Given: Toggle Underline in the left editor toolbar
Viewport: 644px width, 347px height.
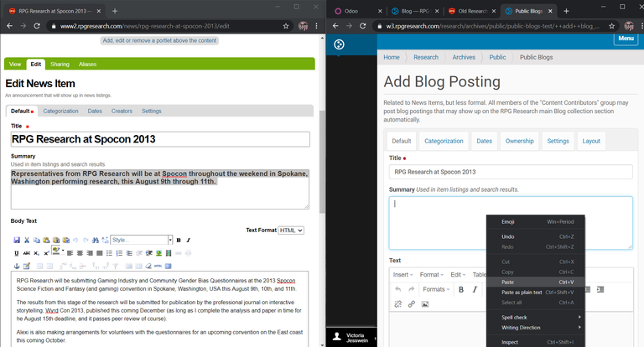Looking at the screenshot, I should pos(17,253).
